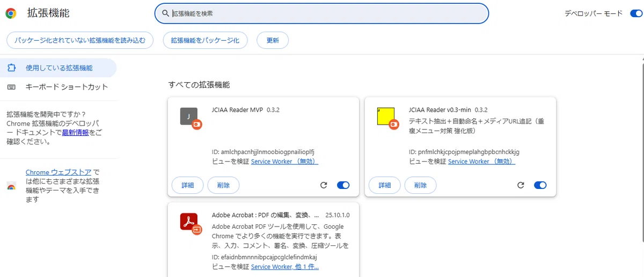Image resolution: width=644 pixels, height=277 pixels.
Task: Disable the JCIAA Reader v0.3-min extension toggle
Action: pos(540,185)
